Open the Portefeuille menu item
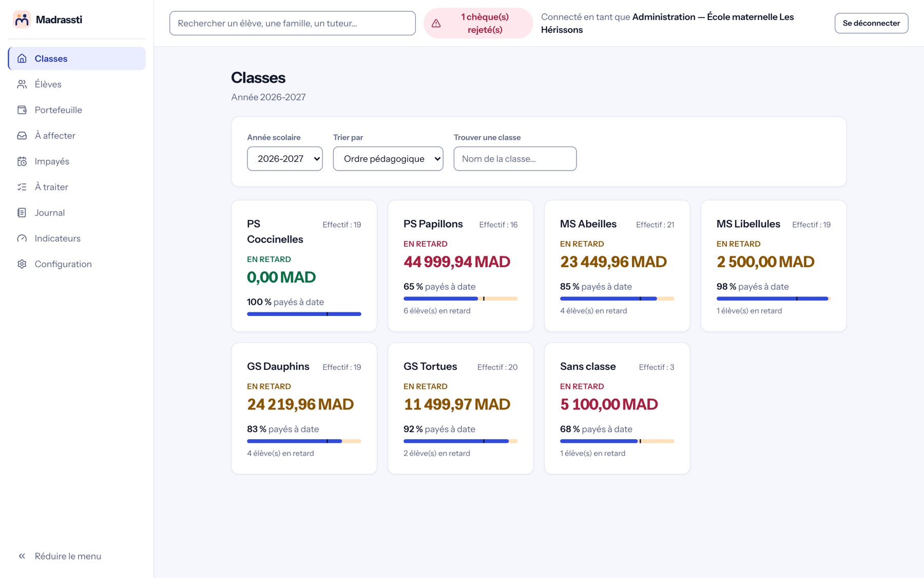 coord(77,110)
